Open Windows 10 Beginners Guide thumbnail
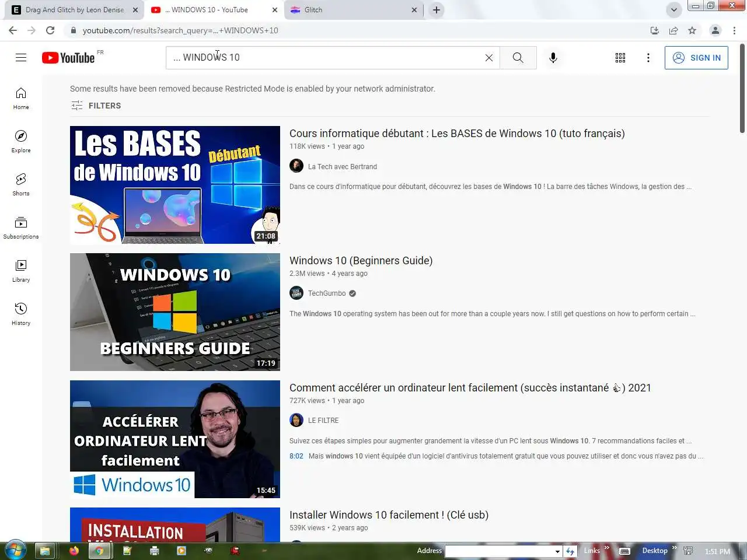The height and width of the screenshot is (560, 747). pos(175,312)
